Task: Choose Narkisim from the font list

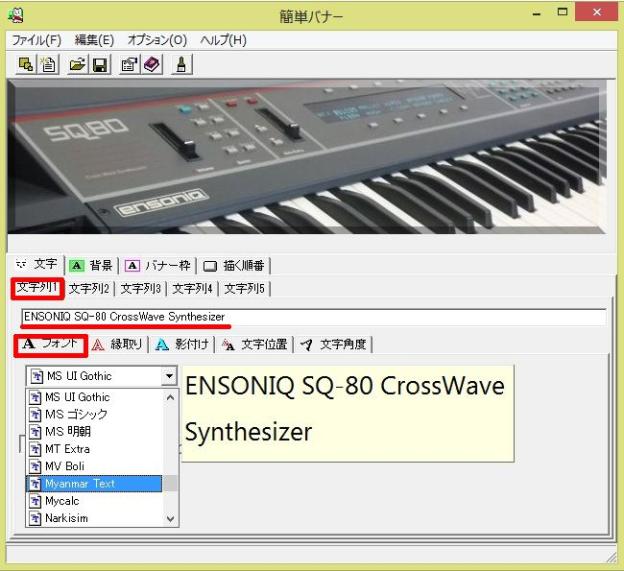Action: pos(94,518)
